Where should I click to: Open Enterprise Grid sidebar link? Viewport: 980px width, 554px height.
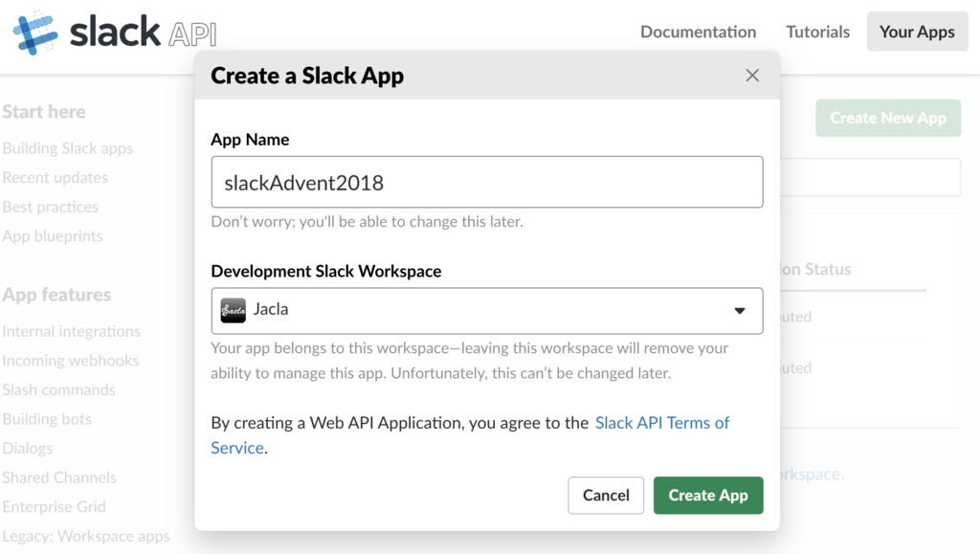(x=54, y=506)
